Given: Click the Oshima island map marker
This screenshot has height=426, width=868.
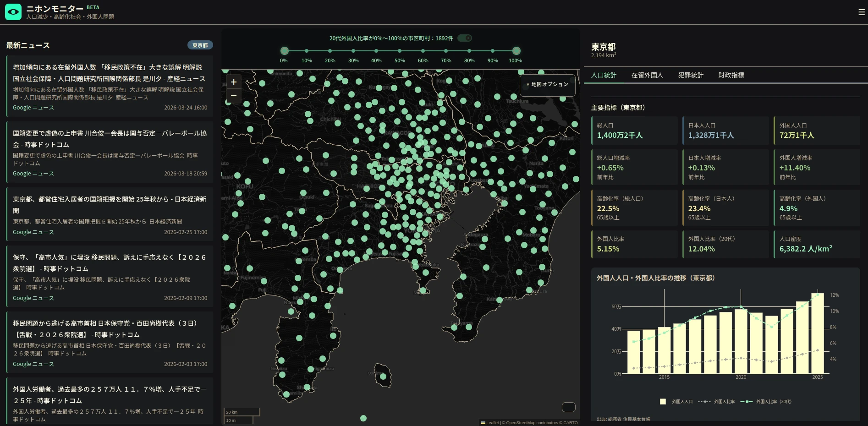Looking at the screenshot, I should click(x=384, y=377).
